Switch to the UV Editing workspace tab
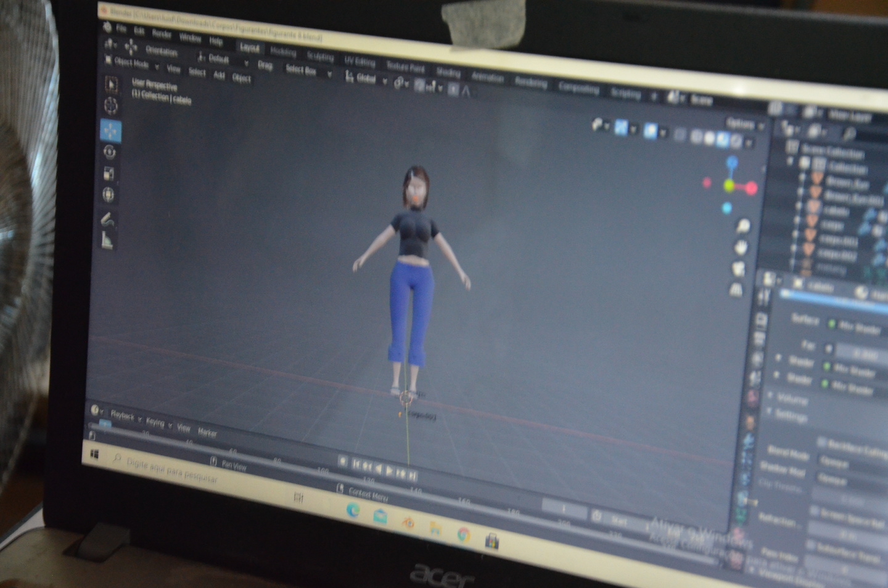The width and height of the screenshot is (888, 588). pyautogui.click(x=360, y=61)
